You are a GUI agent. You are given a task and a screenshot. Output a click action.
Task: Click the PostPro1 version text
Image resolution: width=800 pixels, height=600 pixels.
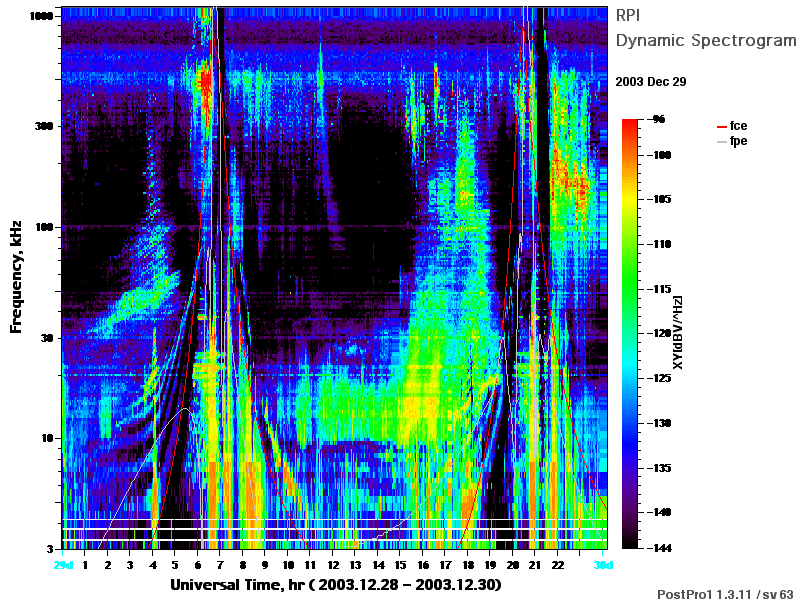[x=726, y=594]
